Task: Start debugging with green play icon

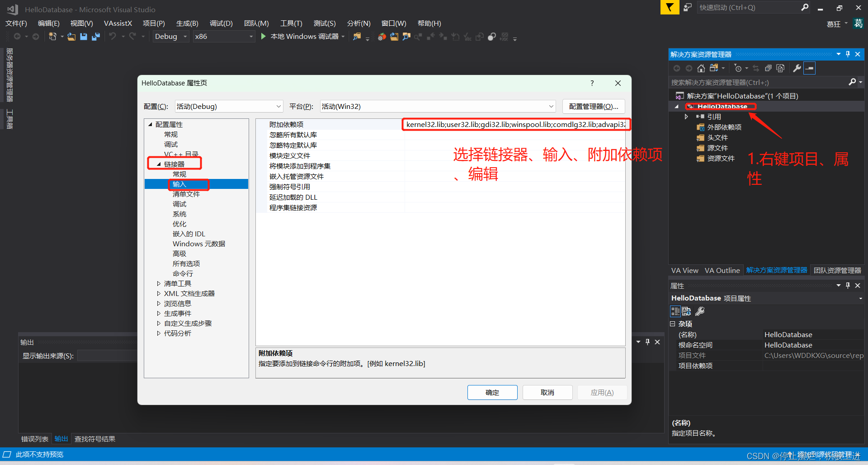Action: (x=264, y=36)
